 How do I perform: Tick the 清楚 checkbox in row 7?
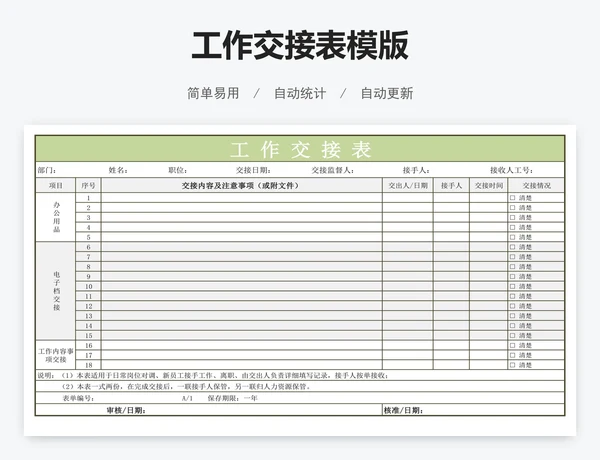coord(512,257)
